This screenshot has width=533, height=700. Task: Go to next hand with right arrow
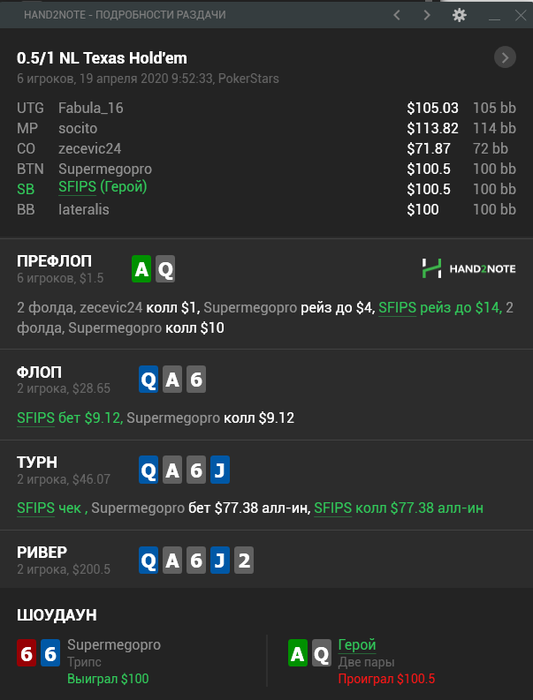[427, 15]
